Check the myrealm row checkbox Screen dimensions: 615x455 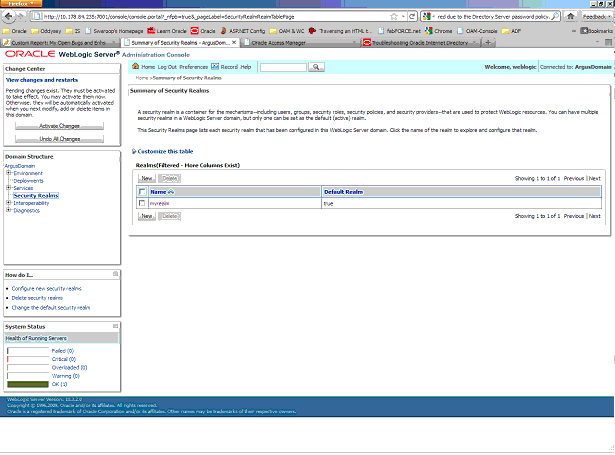click(142, 203)
